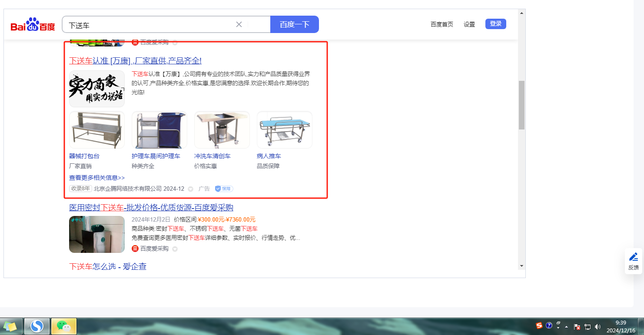Screen dimensions: 644x335
Task: Open the 下送车怎么选 - 爱企查 result
Action: (108, 266)
